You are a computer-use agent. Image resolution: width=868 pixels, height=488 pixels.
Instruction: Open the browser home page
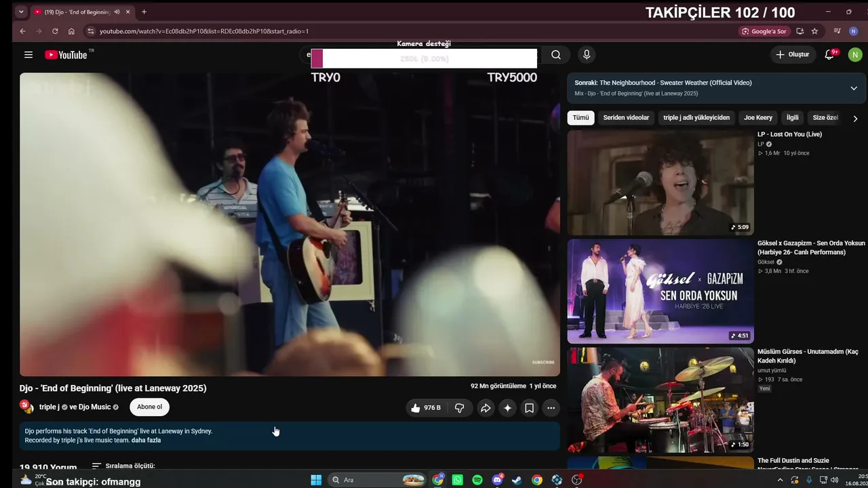pos(71,31)
